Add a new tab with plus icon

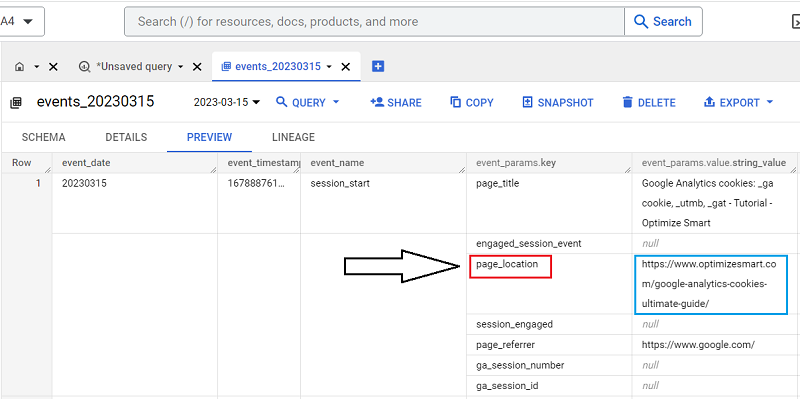pos(378,66)
